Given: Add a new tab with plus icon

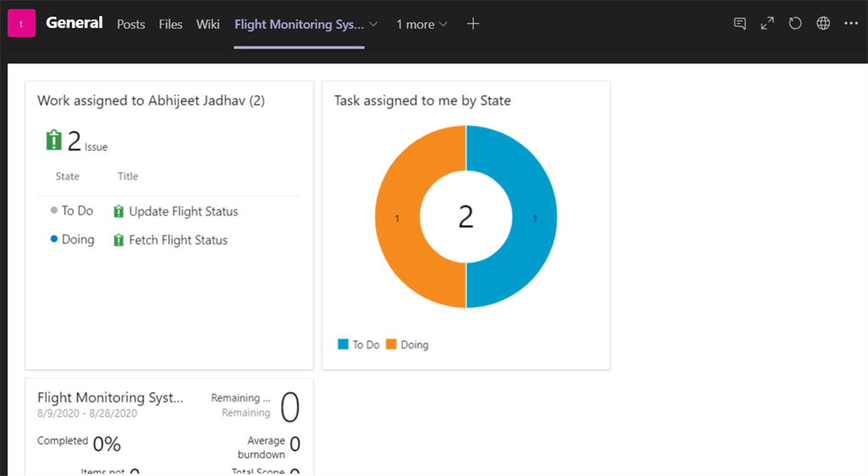Looking at the screenshot, I should point(473,24).
